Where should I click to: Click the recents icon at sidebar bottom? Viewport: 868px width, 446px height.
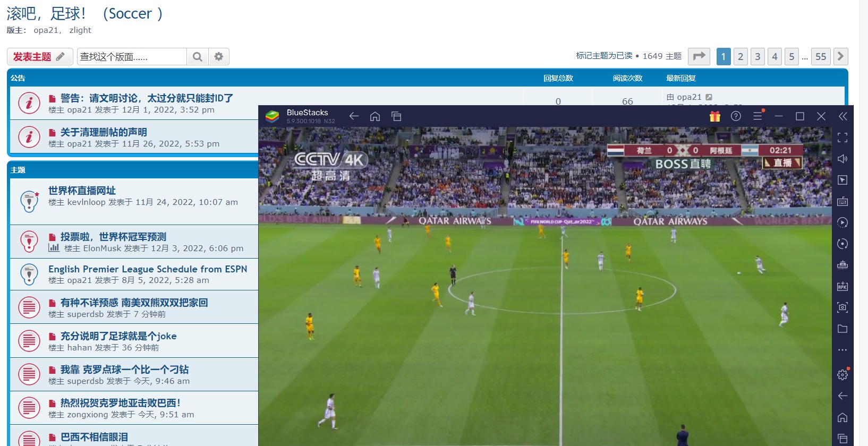[x=843, y=439]
